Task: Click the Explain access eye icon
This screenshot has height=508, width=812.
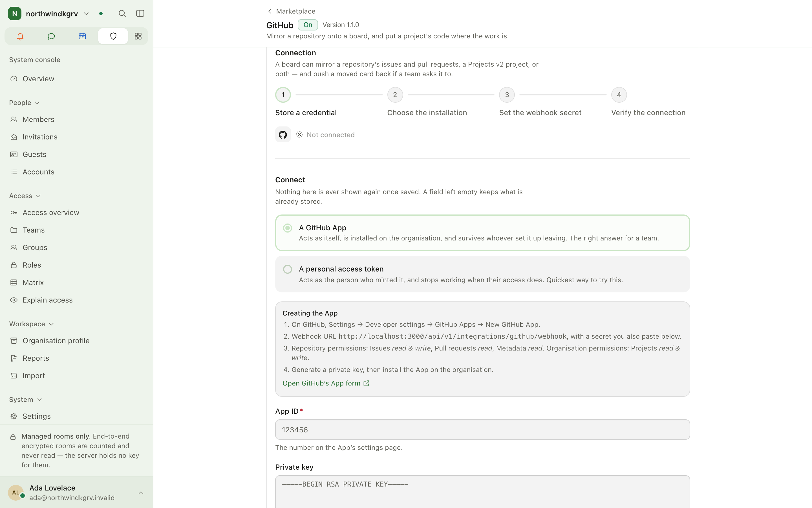Action: pyautogui.click(x=14, y=300)
